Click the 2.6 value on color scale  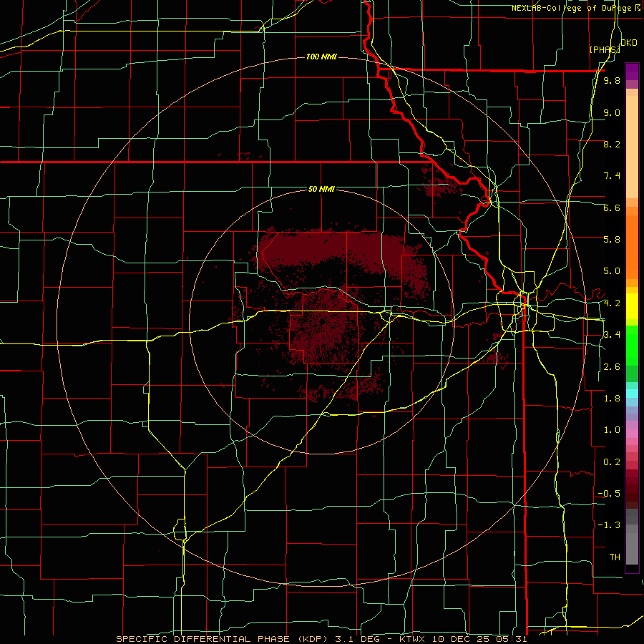(x=612, y=367)
